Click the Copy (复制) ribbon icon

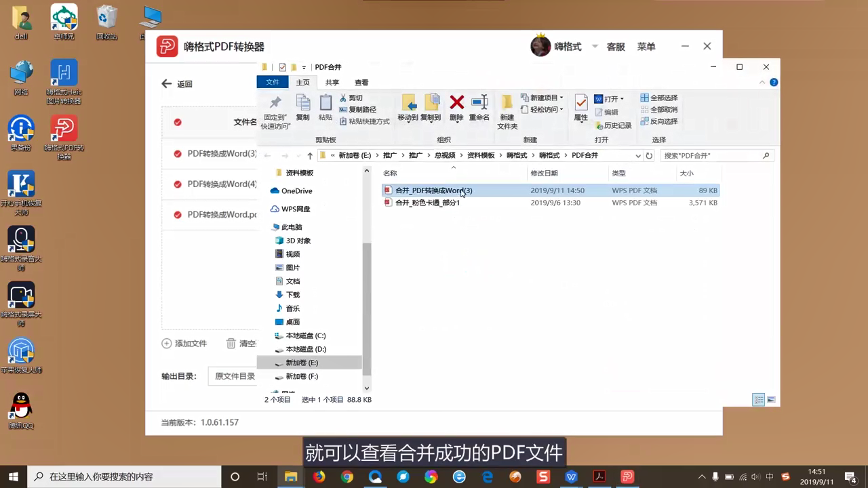pyautogui.click(x=303, y=103)
